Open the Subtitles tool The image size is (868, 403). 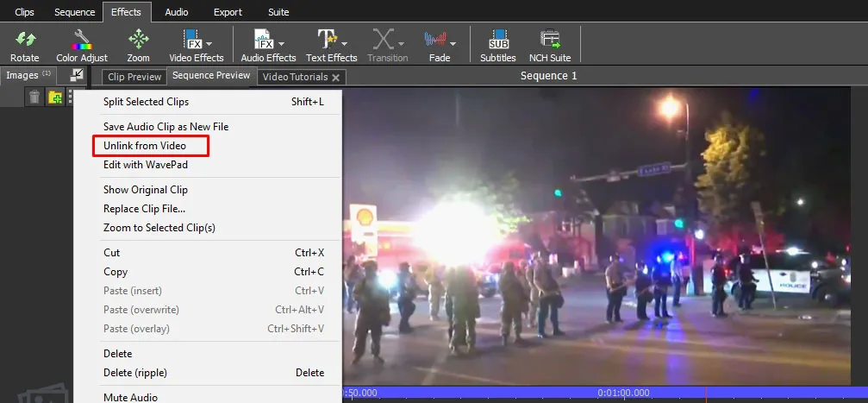click(497, 40)
